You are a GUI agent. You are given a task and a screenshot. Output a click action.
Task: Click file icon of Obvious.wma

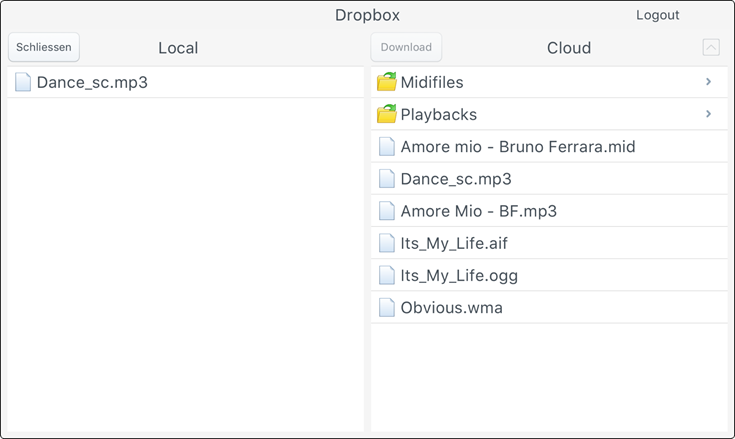pos(387,307)
